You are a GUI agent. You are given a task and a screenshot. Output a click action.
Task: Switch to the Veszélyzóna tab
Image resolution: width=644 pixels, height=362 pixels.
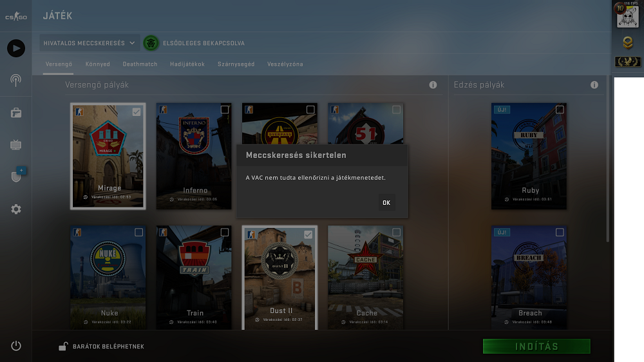pos(285,64)
